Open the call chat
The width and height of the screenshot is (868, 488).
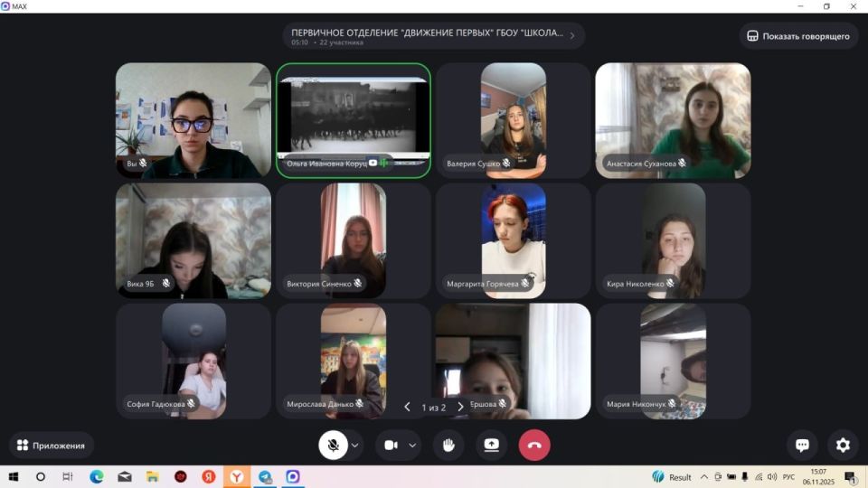[x=802, y=445]
